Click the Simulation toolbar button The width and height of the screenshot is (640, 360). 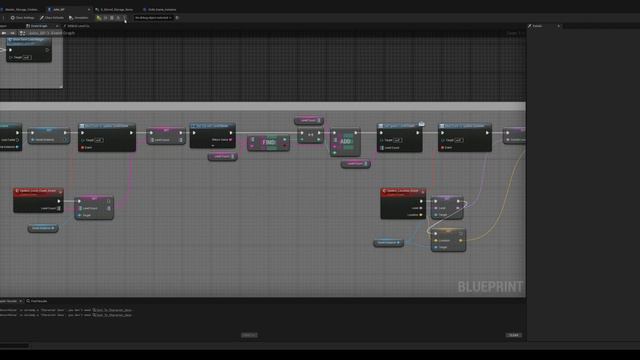pyautogui.click(x=78, y=18)
